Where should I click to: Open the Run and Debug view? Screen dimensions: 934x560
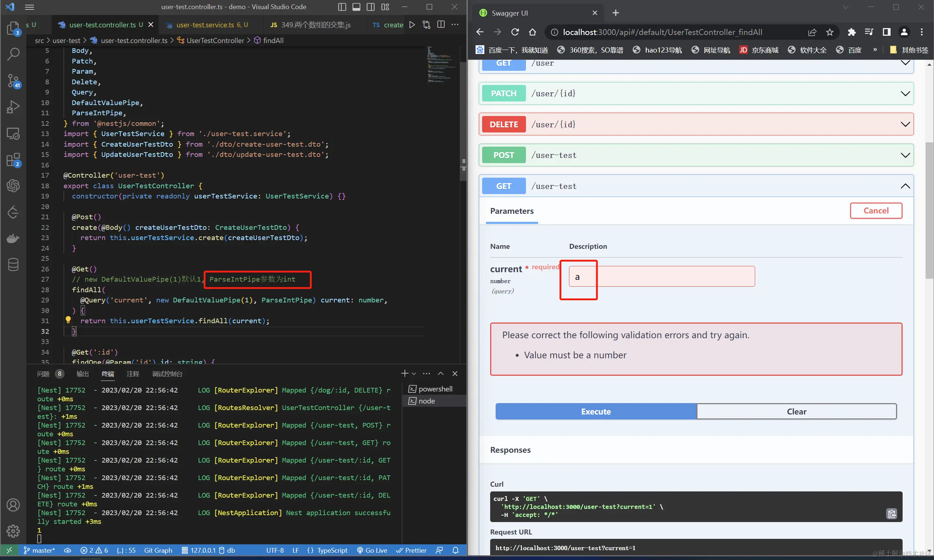click(x=14, y=107)
